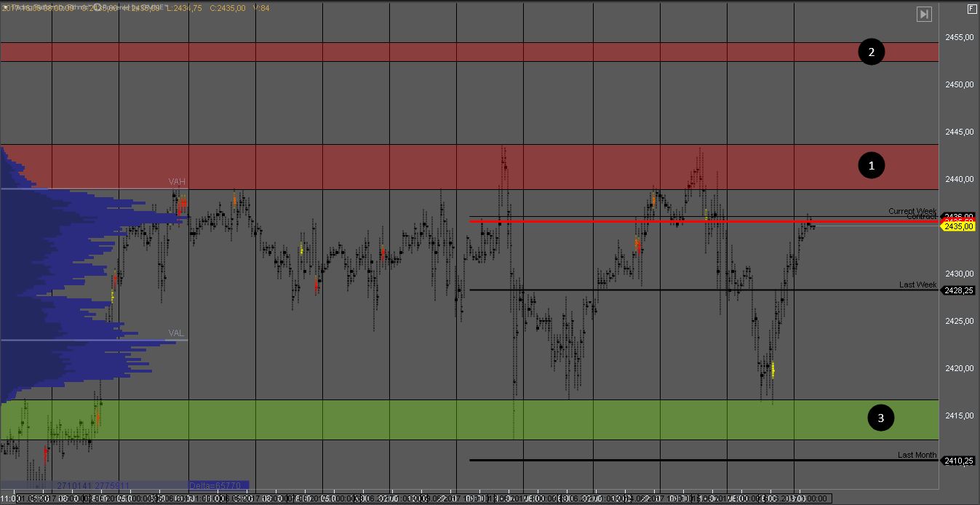
Task: Click the 2710141 2775911 volume totals bar
Action: 93,485
